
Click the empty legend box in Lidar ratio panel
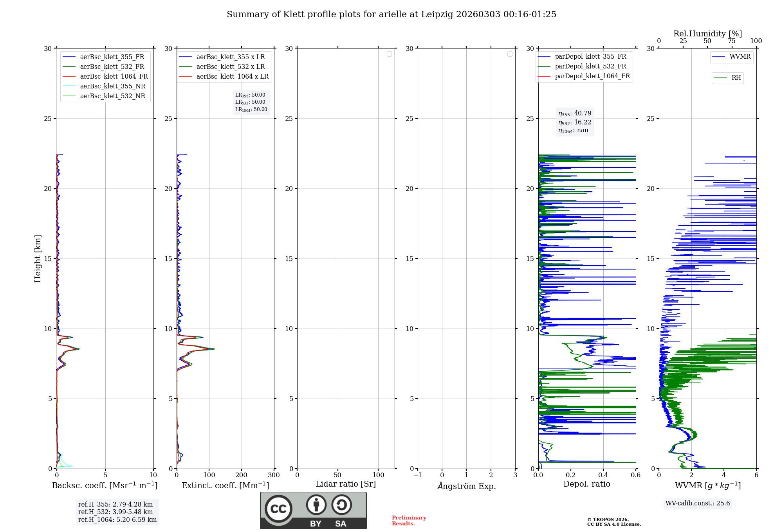(389, 54)
